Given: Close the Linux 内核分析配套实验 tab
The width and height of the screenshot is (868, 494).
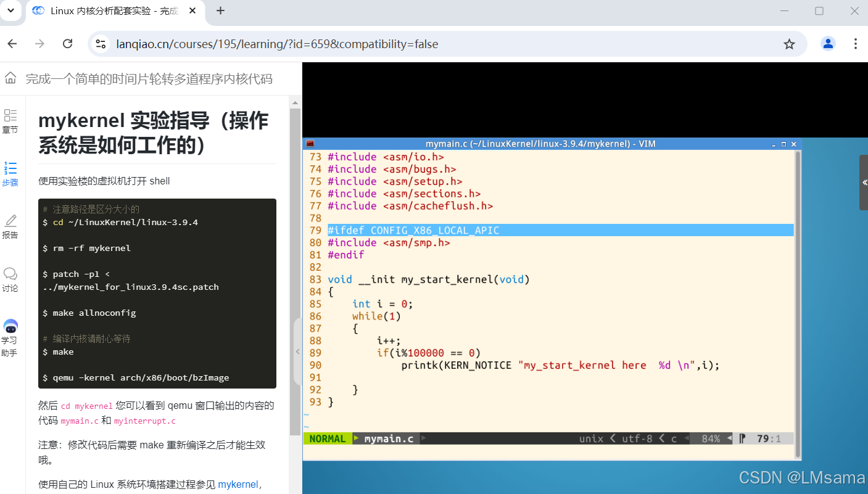Looking at the screenshot, I should coord(194,10).
